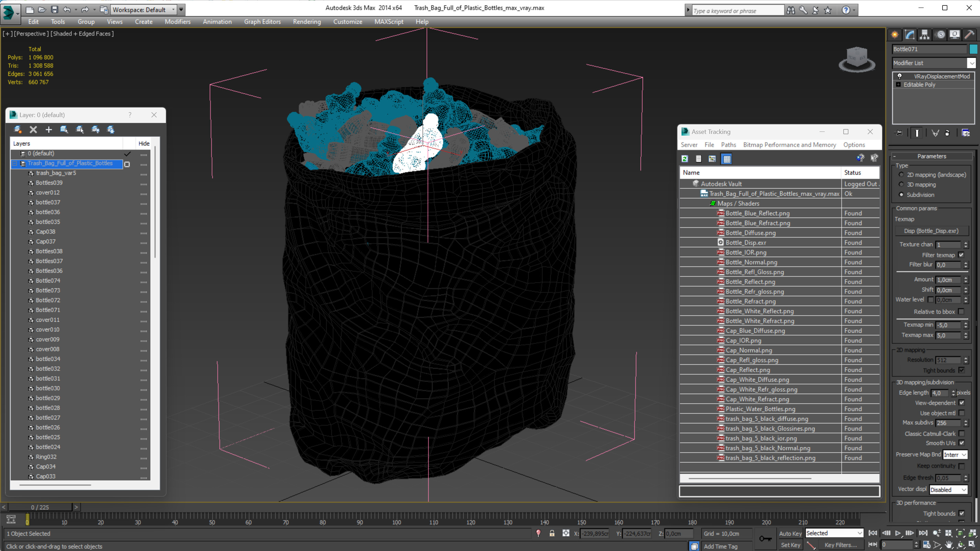Toggle VRayDisplacementMod modifier lightbulb
This screenshot has width=980, height=551.
coord(899,76)
